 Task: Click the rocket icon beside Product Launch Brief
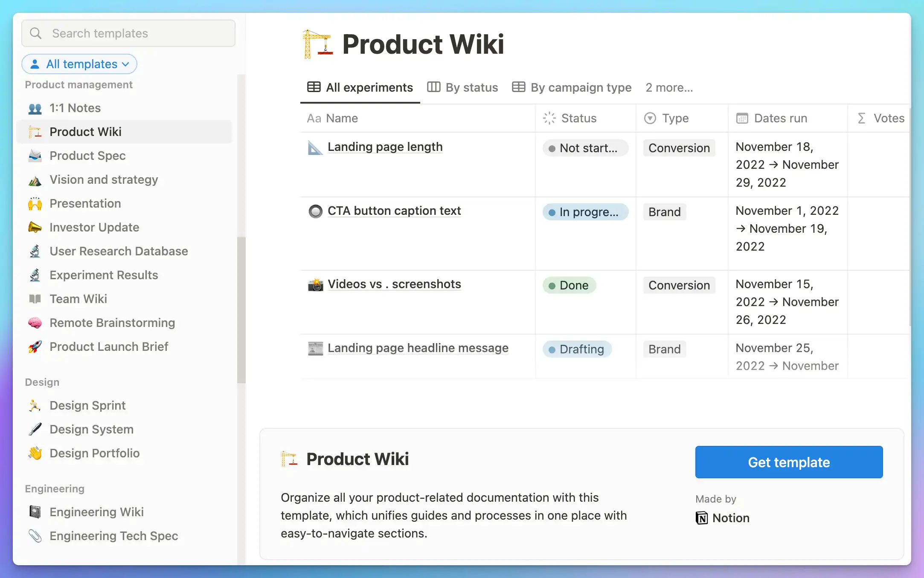pos(35,347)
